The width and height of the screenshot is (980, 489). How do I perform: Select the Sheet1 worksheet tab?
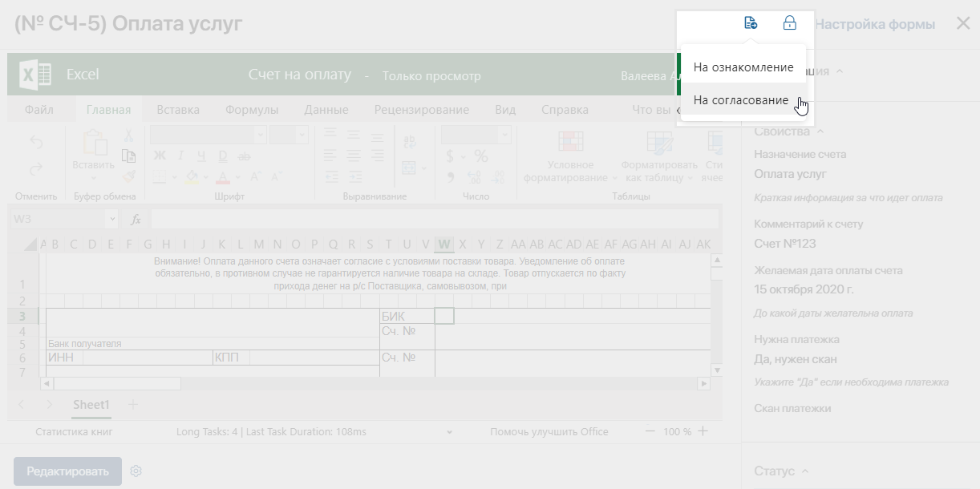91,405
